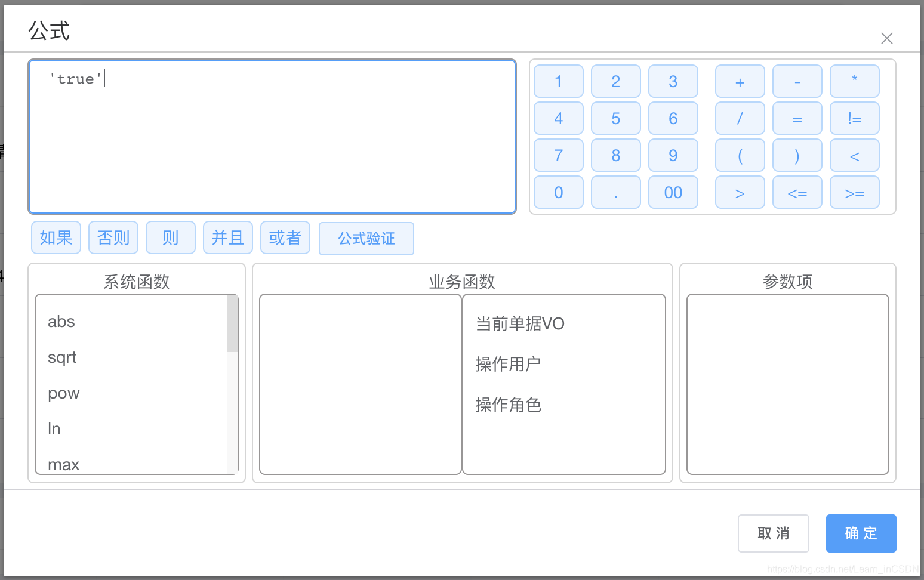Screen dimensions: 924x580
Task: Click 取消 to cancel the dialog
Action: coord(774,533)
